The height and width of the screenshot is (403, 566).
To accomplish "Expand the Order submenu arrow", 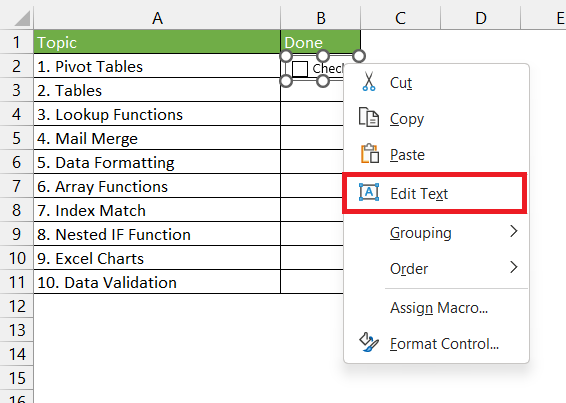I will pos(514,267).
